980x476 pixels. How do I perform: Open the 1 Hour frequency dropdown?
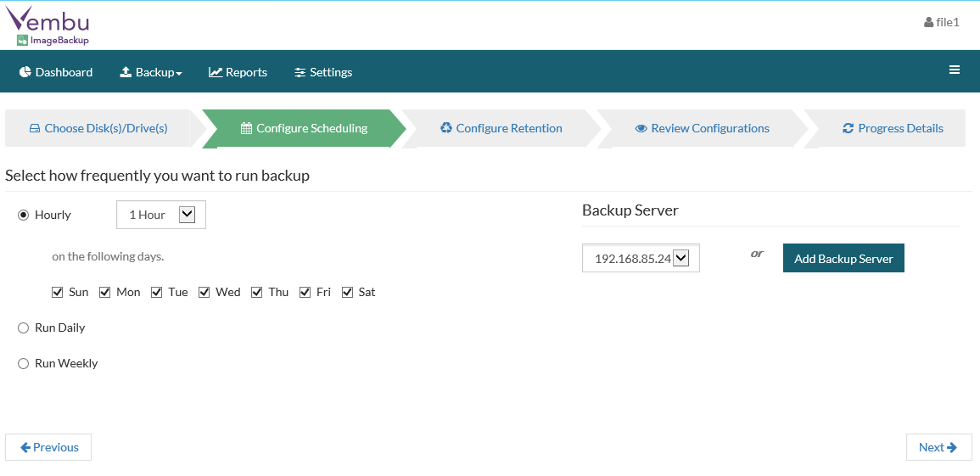[x=188, y=215]
